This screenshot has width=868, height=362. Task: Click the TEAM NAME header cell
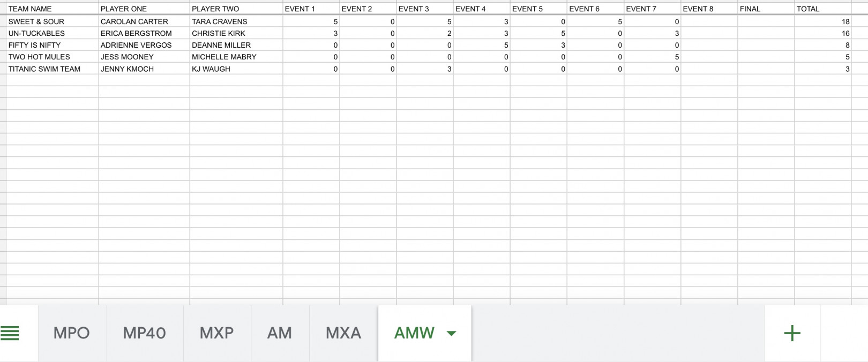click(x=53, y=9)
